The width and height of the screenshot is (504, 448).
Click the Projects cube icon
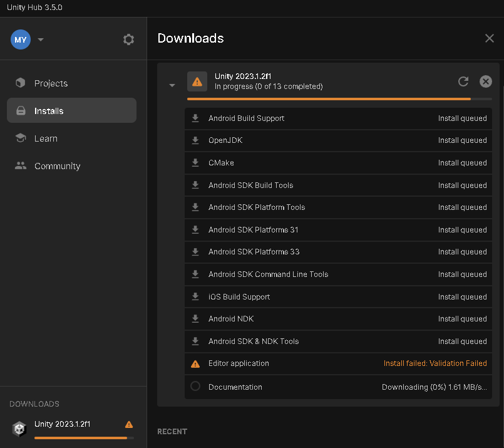pos(21,83)
